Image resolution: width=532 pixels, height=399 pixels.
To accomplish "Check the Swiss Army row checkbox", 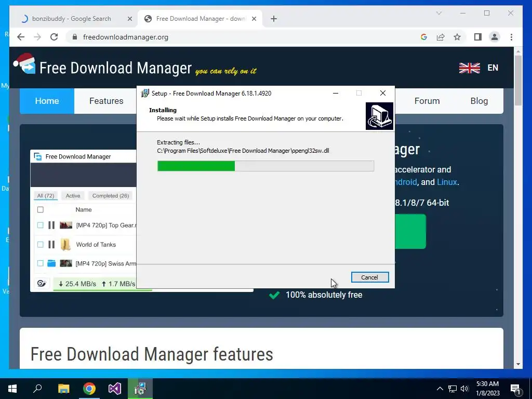I will pyautogui.click(x=41, y=263).
